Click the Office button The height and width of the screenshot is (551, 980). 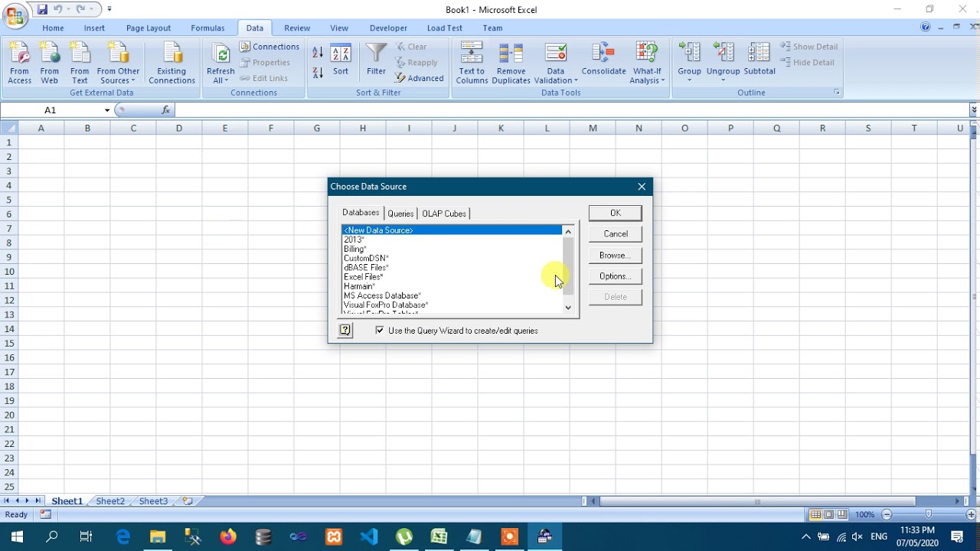(15, 15)
